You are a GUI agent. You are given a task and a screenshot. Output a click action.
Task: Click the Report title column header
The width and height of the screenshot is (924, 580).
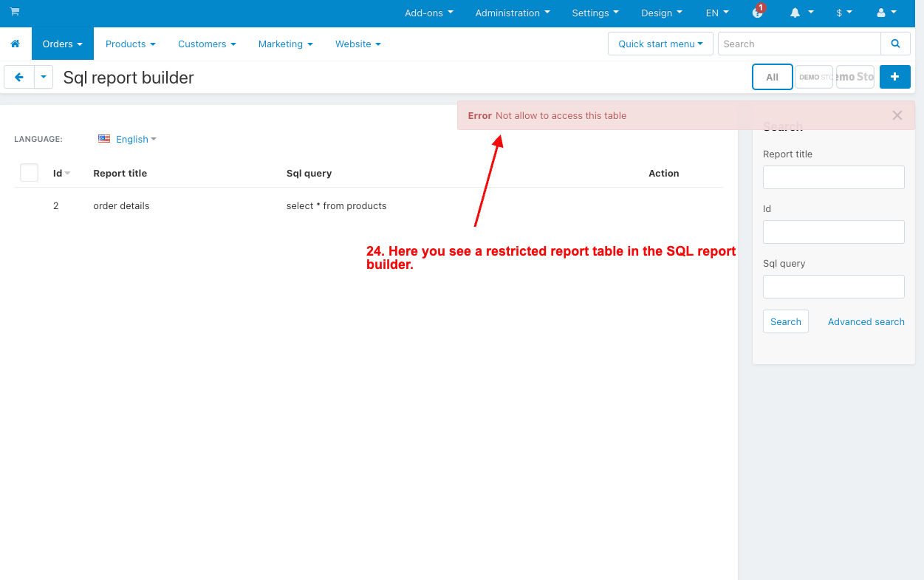pos(120,173)
